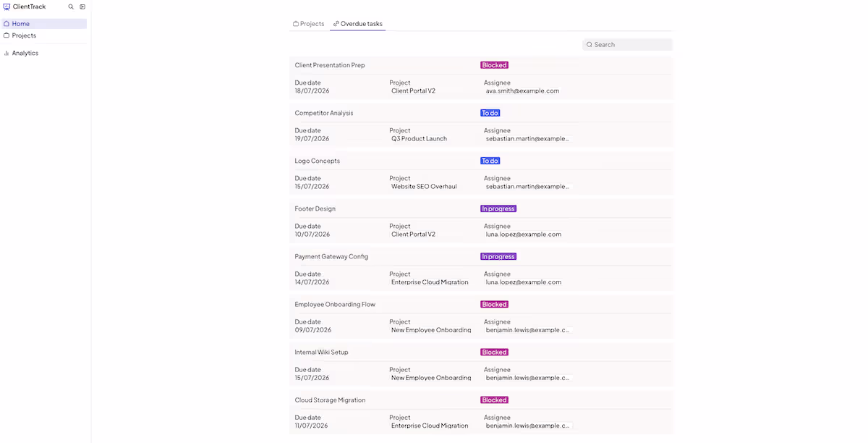
Task: Click Client Portal V2 project of Footer Design
Action: (413, 235)
